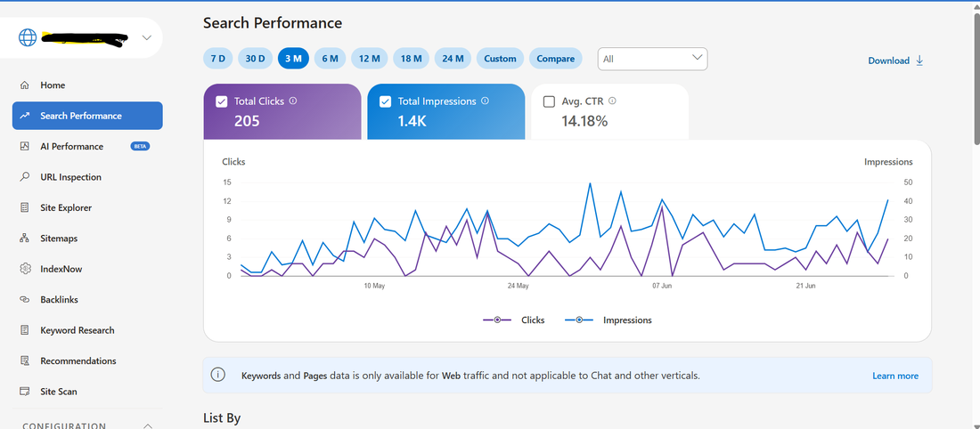Click the 21 Jun axis label
Image resolution: width=980 pixels, height=429 pixels.
[805, 286]
